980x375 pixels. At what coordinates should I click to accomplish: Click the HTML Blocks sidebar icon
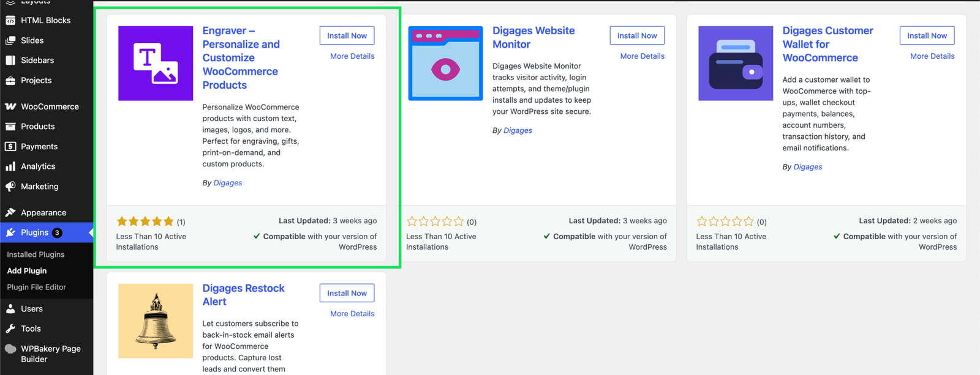[10, 20]
